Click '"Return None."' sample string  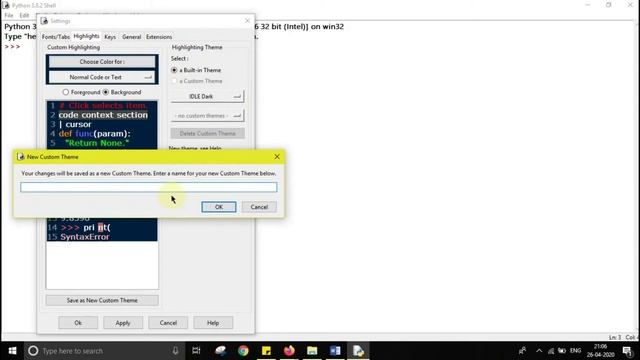(97, 143)
